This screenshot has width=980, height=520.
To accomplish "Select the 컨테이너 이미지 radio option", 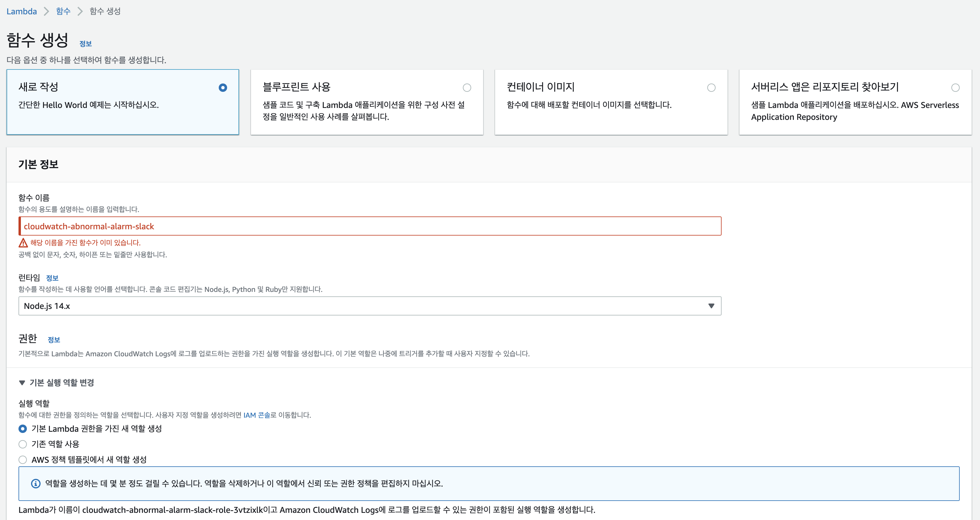I will pos(711,88).
